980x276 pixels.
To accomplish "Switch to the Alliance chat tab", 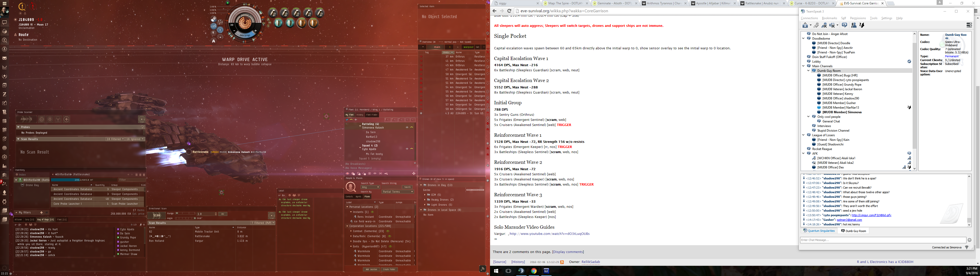I will 18,220.
